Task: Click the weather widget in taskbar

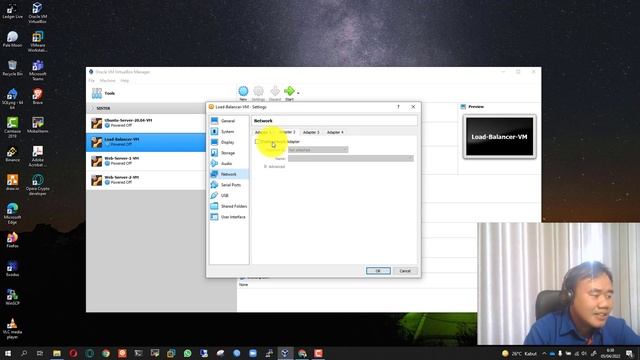Action: (519, 353)
